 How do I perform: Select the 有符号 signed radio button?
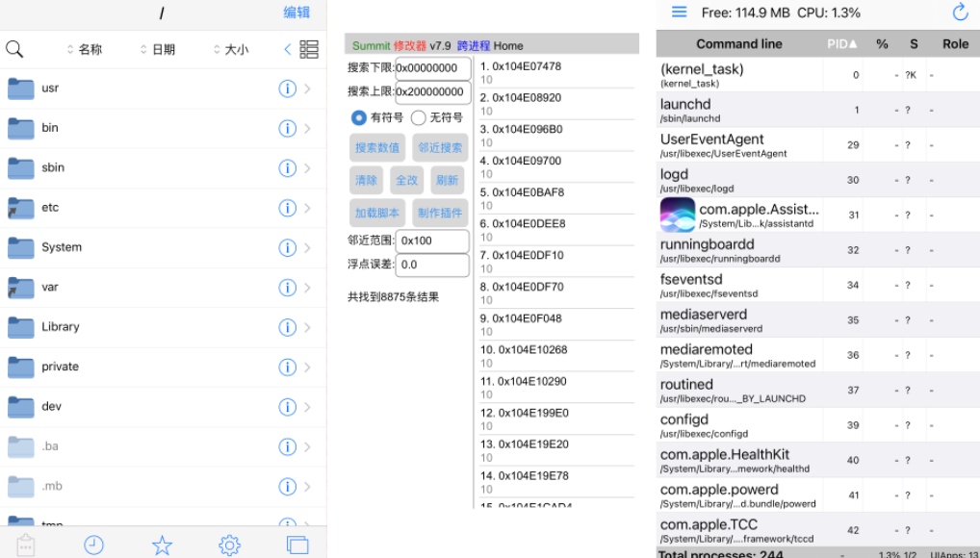358,117
